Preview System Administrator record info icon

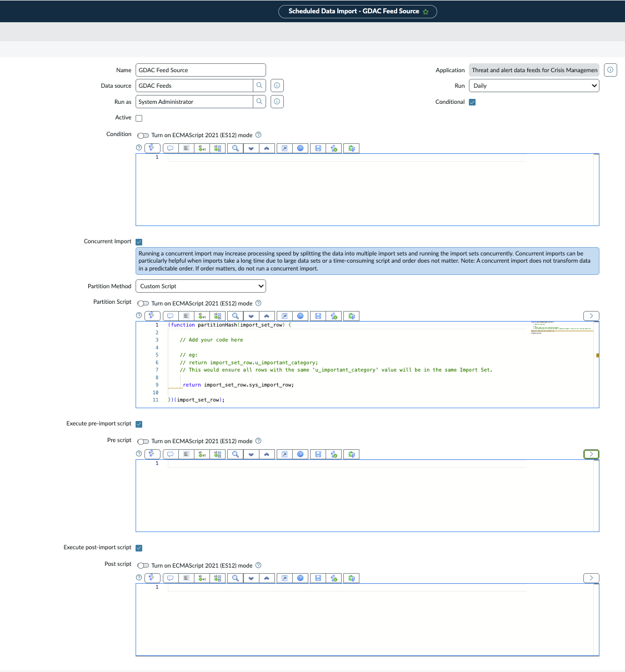coord(277,102)
